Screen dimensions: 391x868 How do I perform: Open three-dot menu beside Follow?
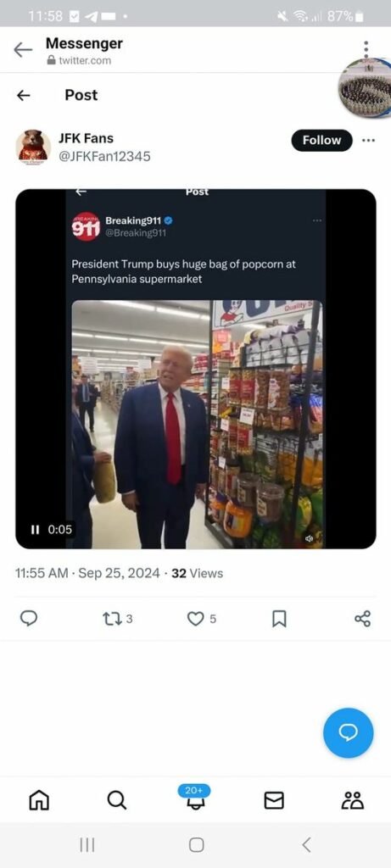coord(368,141)
